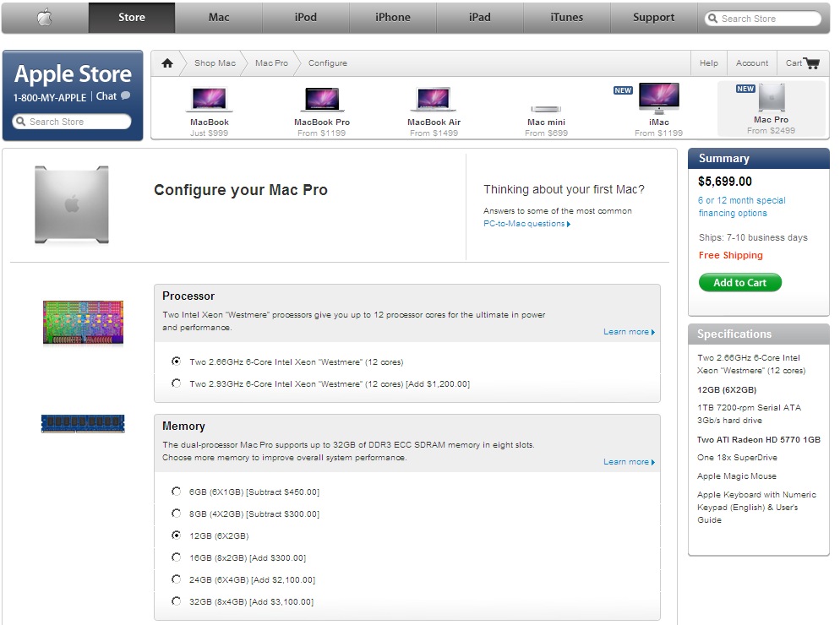
Task: Open the Help link
Action: click(709, 63)
